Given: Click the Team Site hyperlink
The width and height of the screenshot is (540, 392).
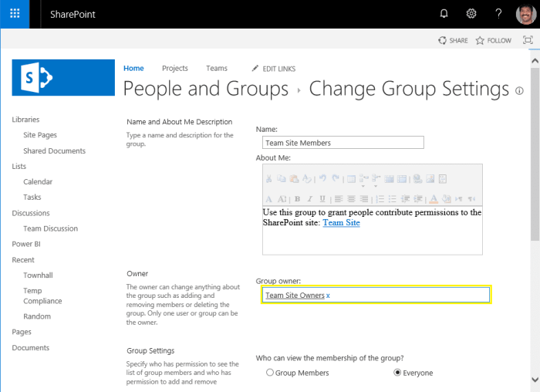Looking at the screenshot, I should tap(341, 223).
